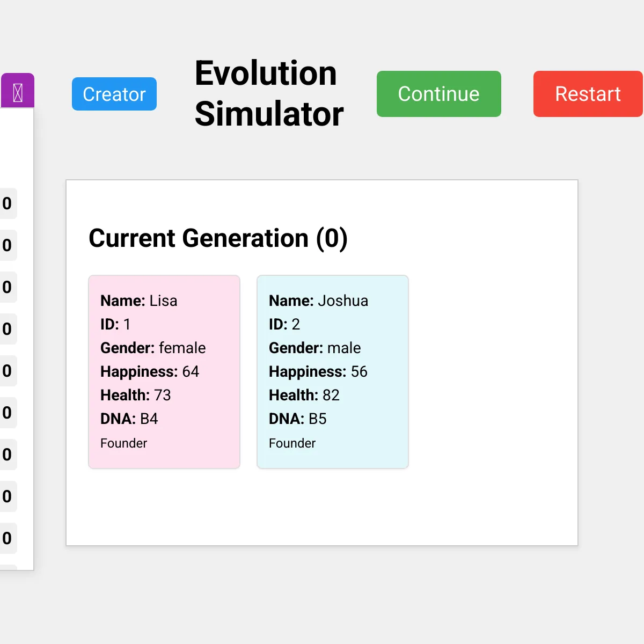644x644 pixels.
Task: Click Lisa's Happiness value of 64
Action: click(191, 371)
